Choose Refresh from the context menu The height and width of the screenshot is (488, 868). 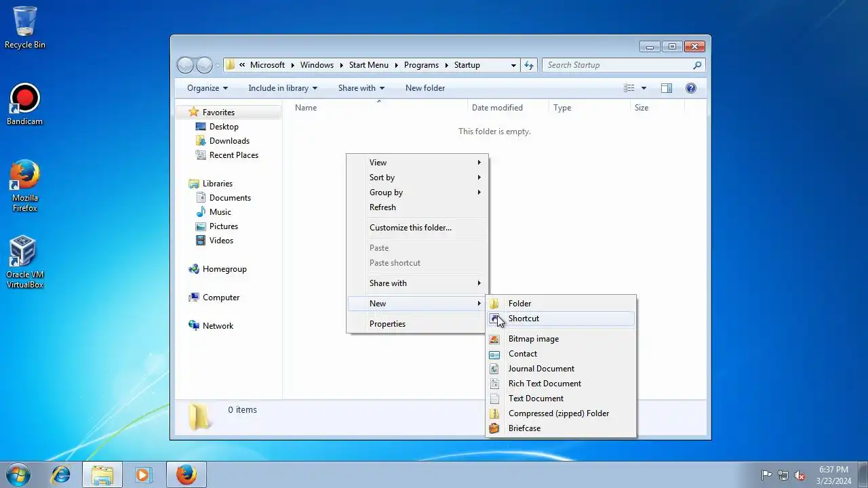coord(417,207)
